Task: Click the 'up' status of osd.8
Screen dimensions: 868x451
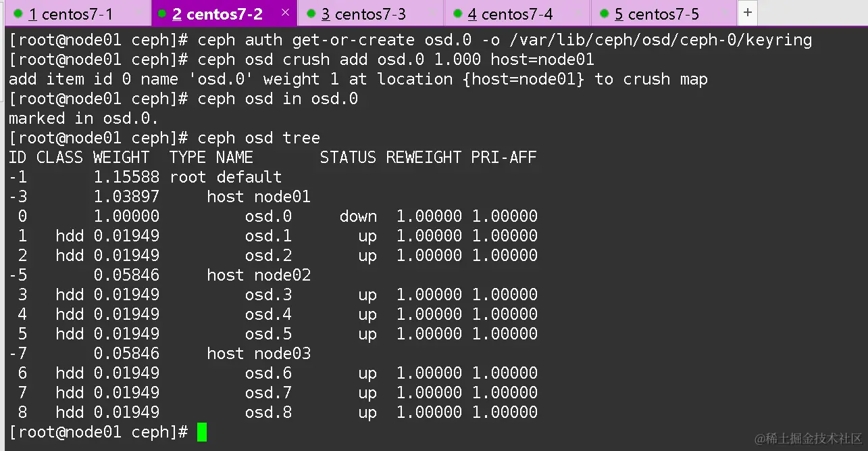Action: [367, 413]
